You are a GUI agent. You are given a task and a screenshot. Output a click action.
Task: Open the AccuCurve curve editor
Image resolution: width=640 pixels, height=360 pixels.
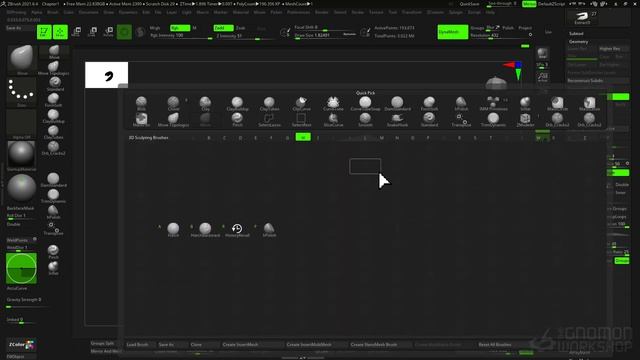(x=21, y=268)
